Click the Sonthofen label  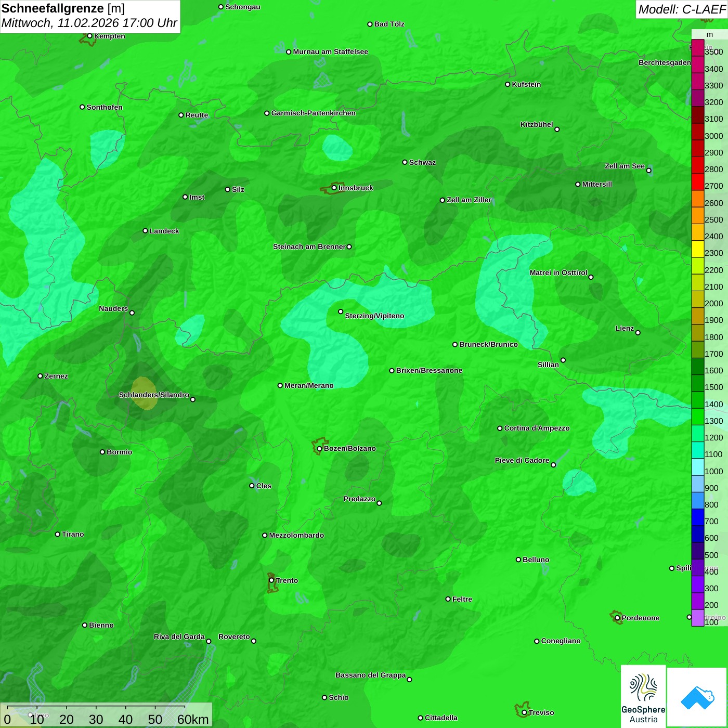(x=105, y=107)
